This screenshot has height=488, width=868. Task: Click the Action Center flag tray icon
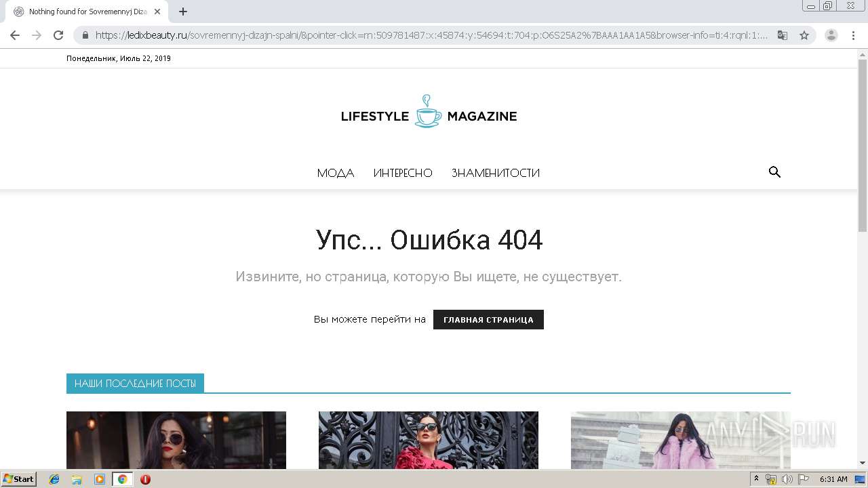click(803, 479)
